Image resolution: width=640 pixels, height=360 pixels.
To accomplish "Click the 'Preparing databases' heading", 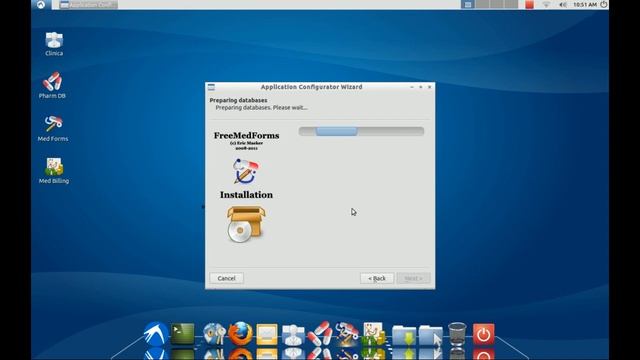I will pos(238,100).
